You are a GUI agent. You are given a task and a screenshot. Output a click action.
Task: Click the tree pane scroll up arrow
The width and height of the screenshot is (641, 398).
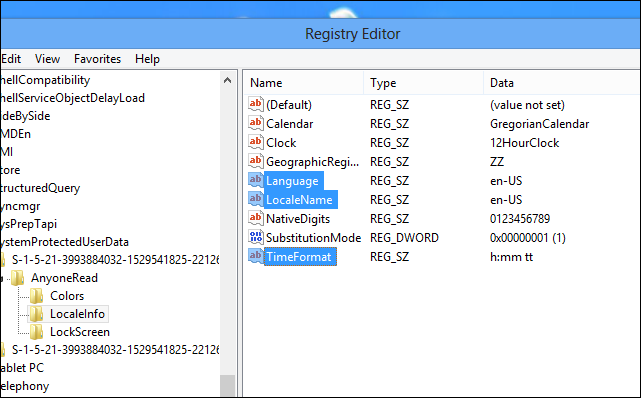[228, 80]
